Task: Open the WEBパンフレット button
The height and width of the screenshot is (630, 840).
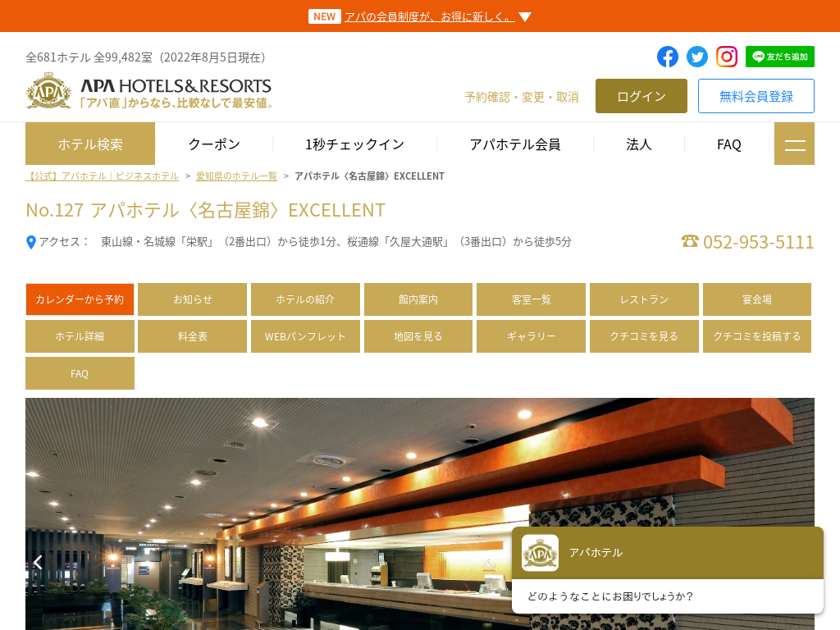Action: tap(305, 336)
